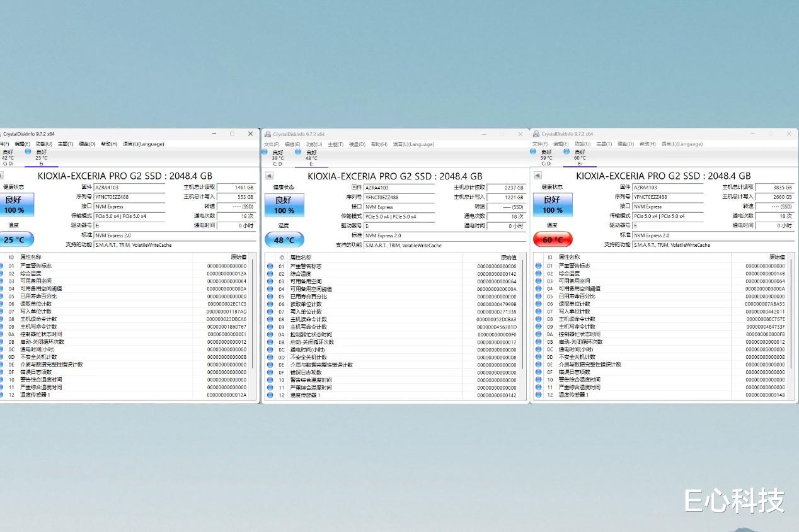
Task: Open 编辑(E) menu in 25 °C window
Action: coord(23,144)
